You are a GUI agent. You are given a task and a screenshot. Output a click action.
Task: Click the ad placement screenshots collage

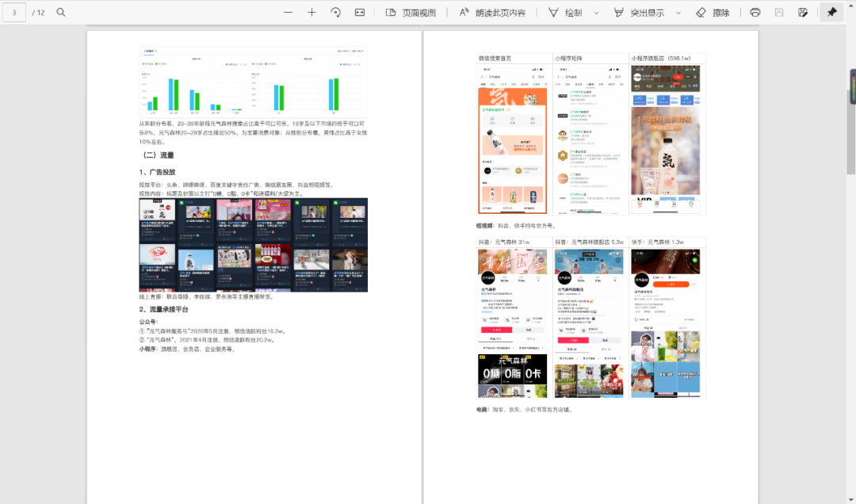pyautogui.click(x=254, y=245)
